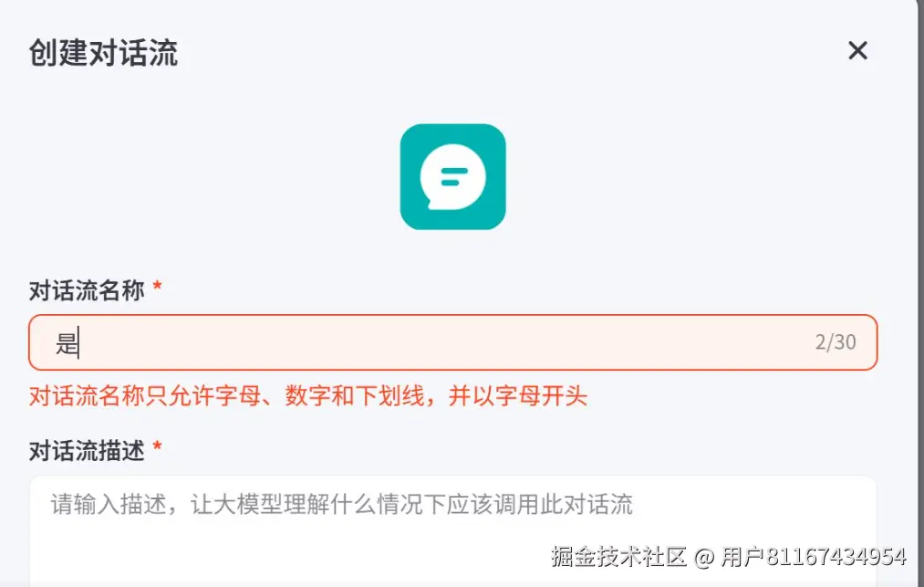Click the red asterisk beside 对话流名称

157,287
